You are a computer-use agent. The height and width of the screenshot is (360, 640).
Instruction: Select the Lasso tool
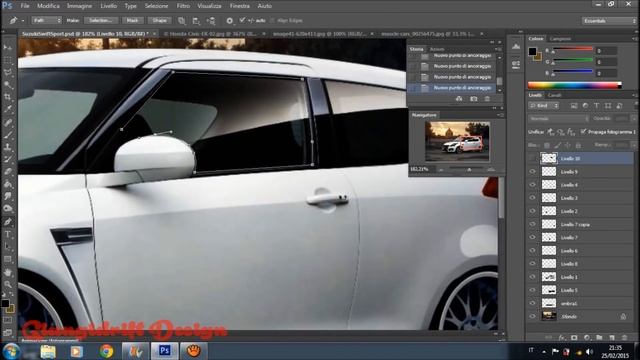8,73
